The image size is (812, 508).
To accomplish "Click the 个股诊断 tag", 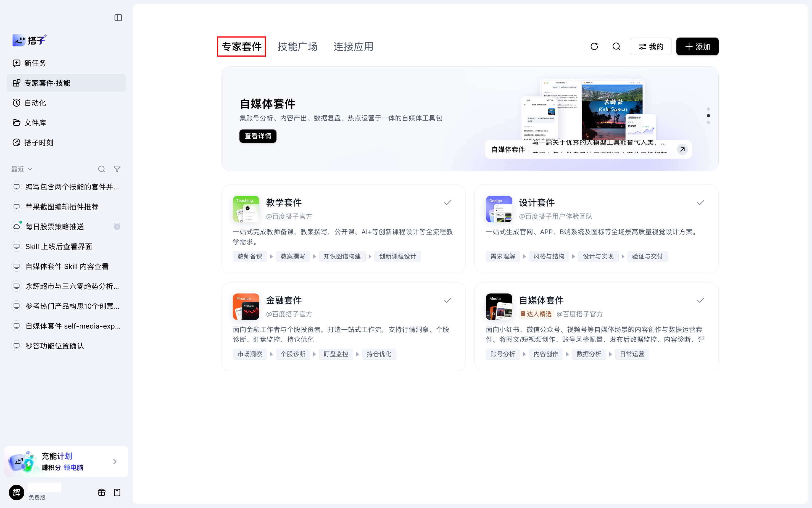I will pyautogui.click(x=293, y=354).
